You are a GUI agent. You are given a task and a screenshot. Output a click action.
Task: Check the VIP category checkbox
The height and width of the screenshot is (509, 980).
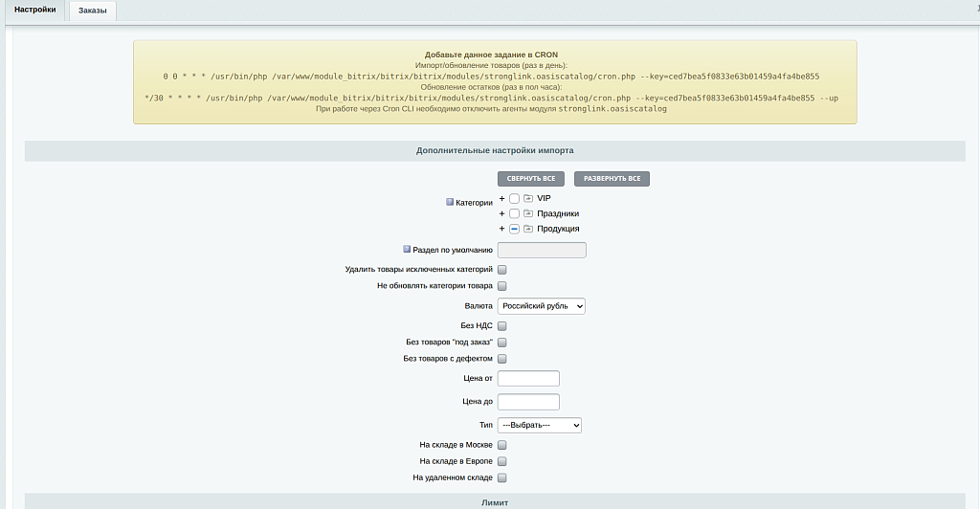(x=514, y=198)
